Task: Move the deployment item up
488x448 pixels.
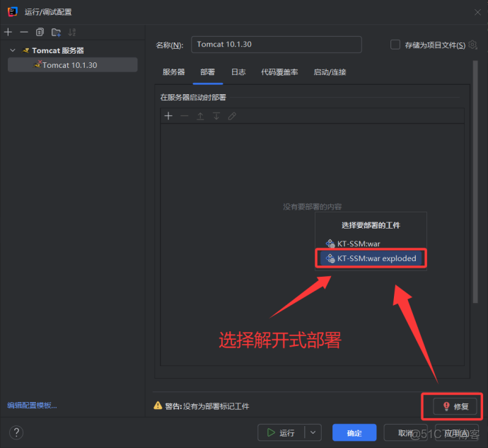Action: click(200, 116)
